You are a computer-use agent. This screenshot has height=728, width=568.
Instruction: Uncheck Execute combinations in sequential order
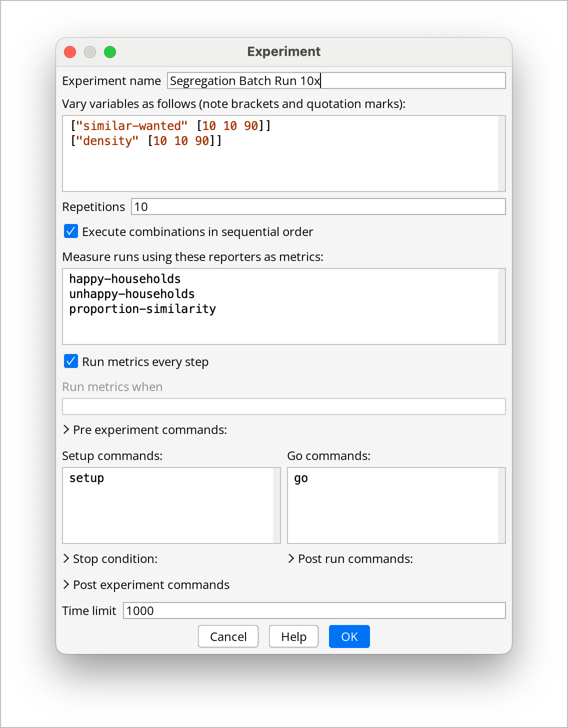tap(71, 231)
